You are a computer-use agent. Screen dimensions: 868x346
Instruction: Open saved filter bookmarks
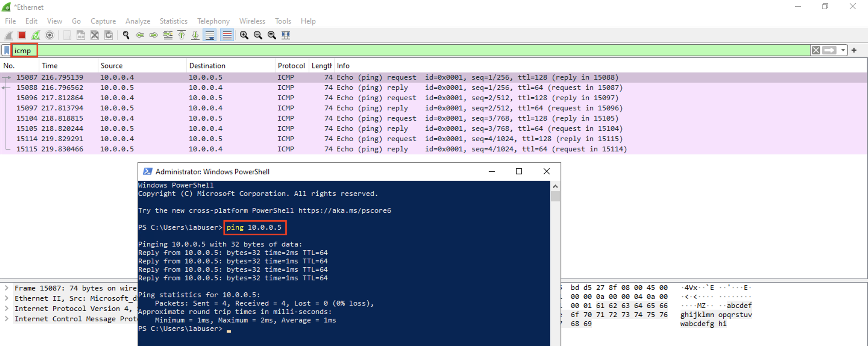[x=6, y=50]
